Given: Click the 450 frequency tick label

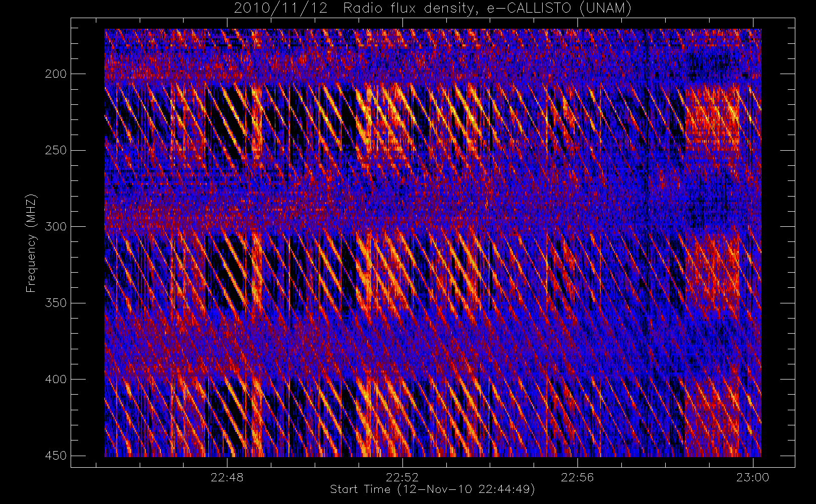Looking at the screenshot, I should [x=55, y=456].
